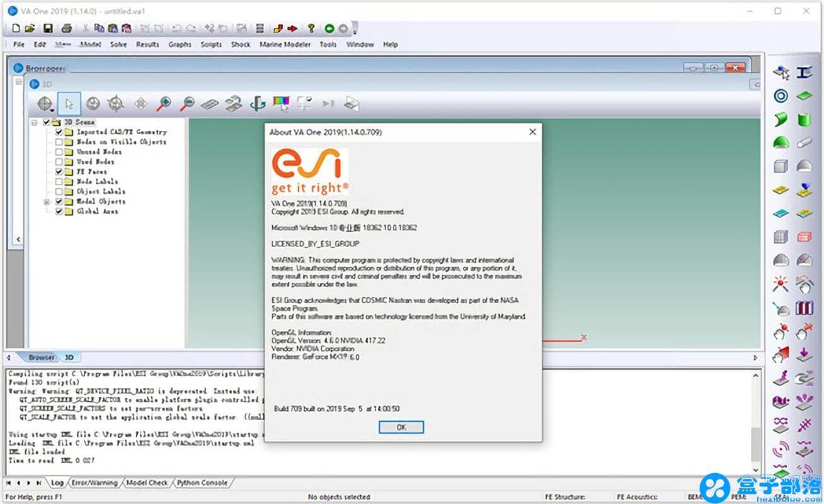Uncheck the FE Faces checkbox
Image resolution: width=824 pixels, height=504 pixels.
click(59, 171)
